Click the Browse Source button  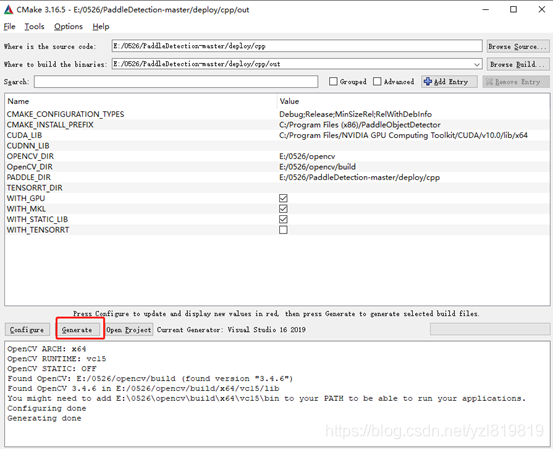pyautogui.click(x=517, y=46)
